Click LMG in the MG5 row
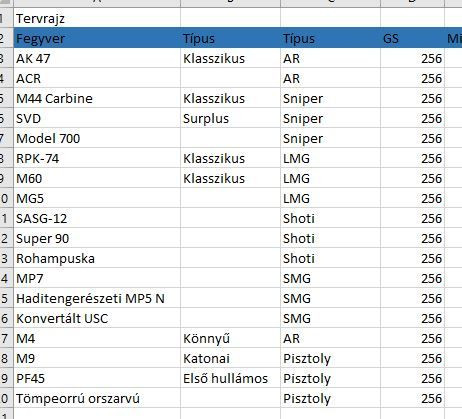462x419 pixels. (330, 198)
